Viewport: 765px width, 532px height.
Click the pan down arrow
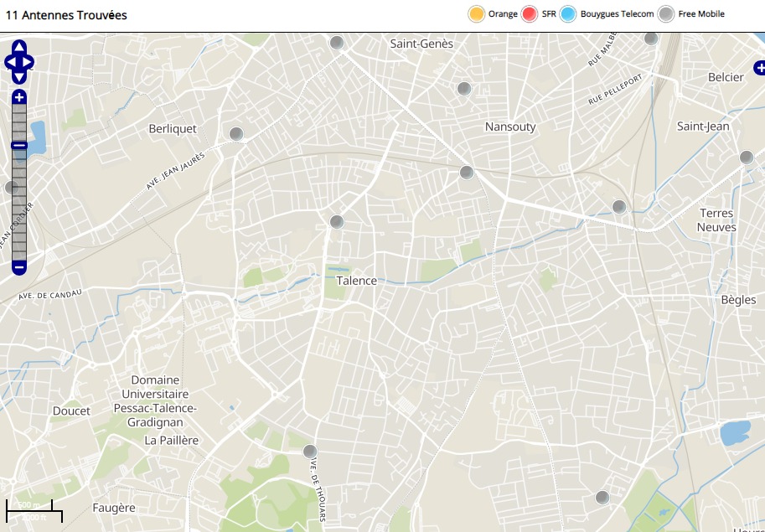[19, 77]
